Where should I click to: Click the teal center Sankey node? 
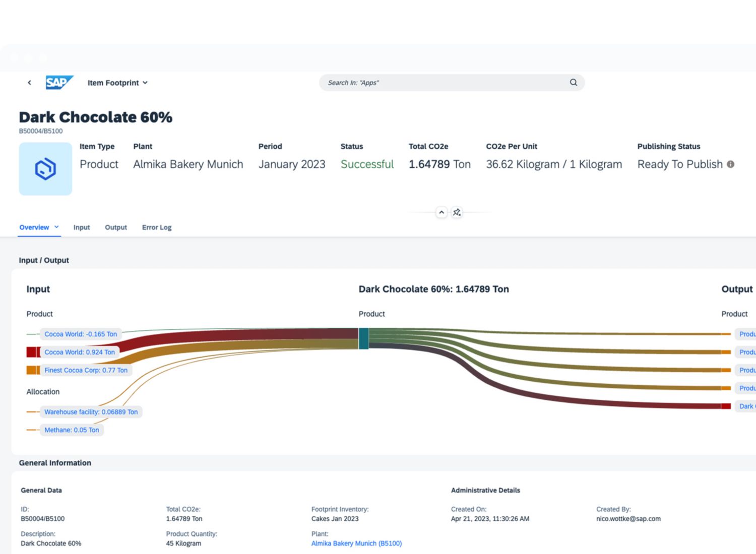pyautogui.click(x=363, y=338)
